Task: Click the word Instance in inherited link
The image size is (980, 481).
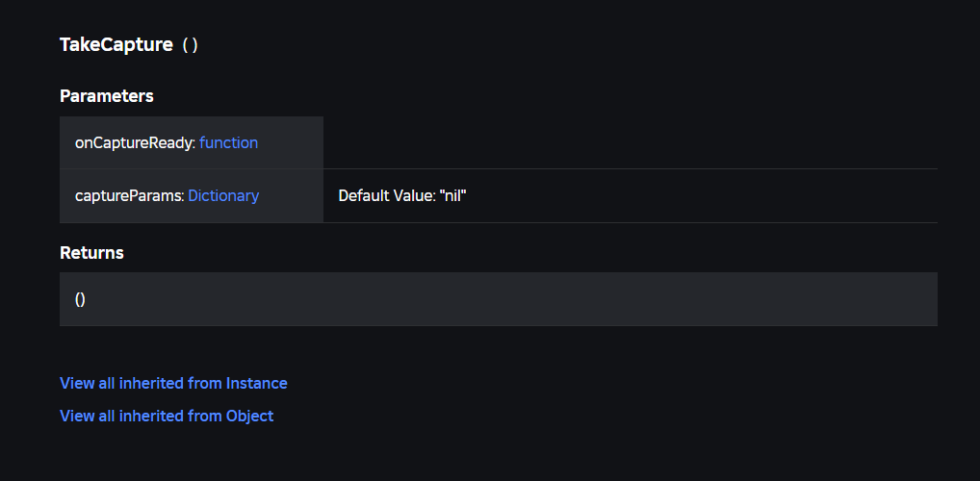Action: (256, 383)
